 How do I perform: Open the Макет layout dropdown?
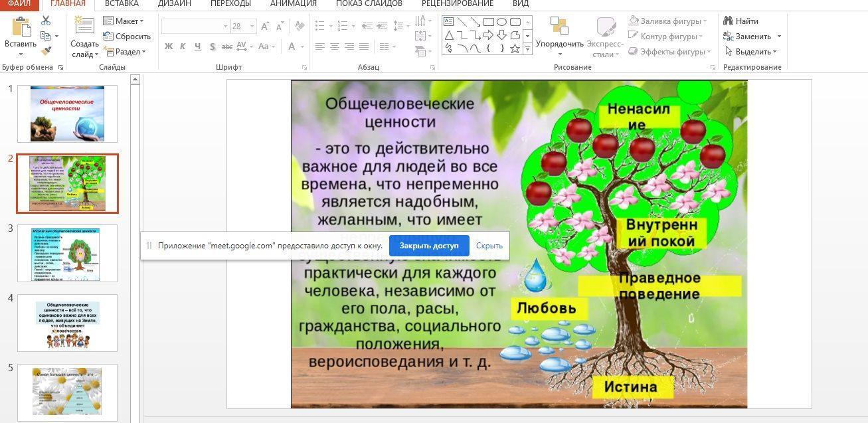tap(126, 21)
